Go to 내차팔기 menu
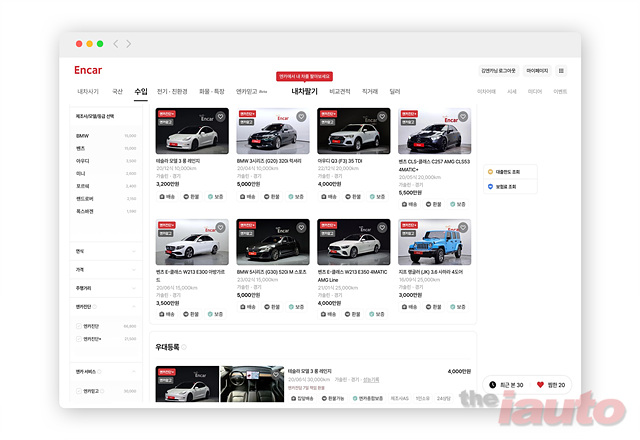 304,91
